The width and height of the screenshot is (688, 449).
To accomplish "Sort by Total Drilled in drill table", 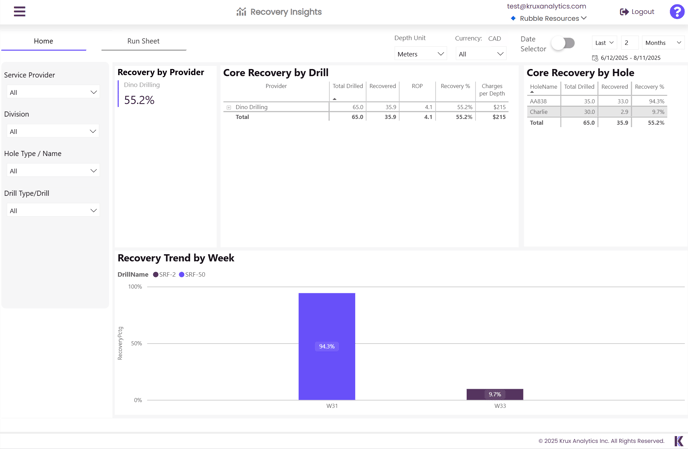I will [348, 86].
